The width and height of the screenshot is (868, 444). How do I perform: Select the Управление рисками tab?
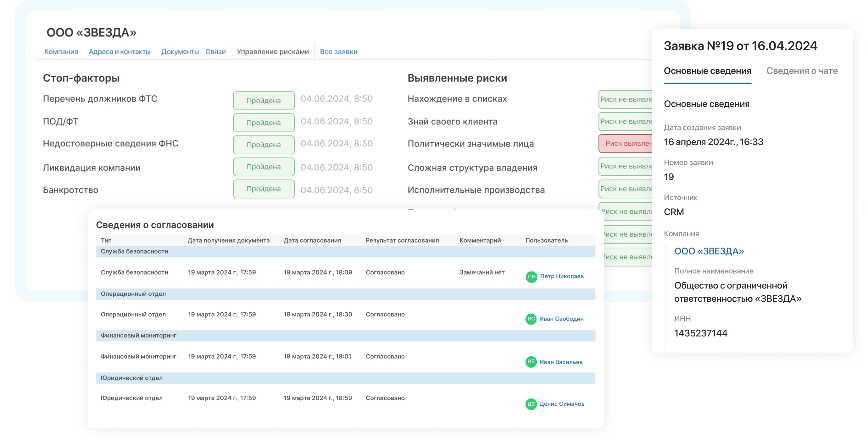point(273,52)
